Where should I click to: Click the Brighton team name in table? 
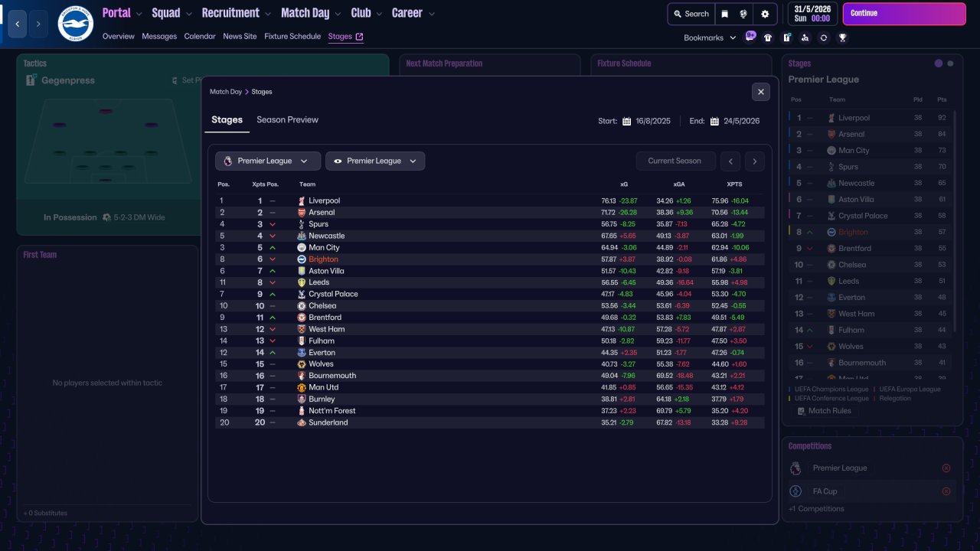click(x=323, y=259)
